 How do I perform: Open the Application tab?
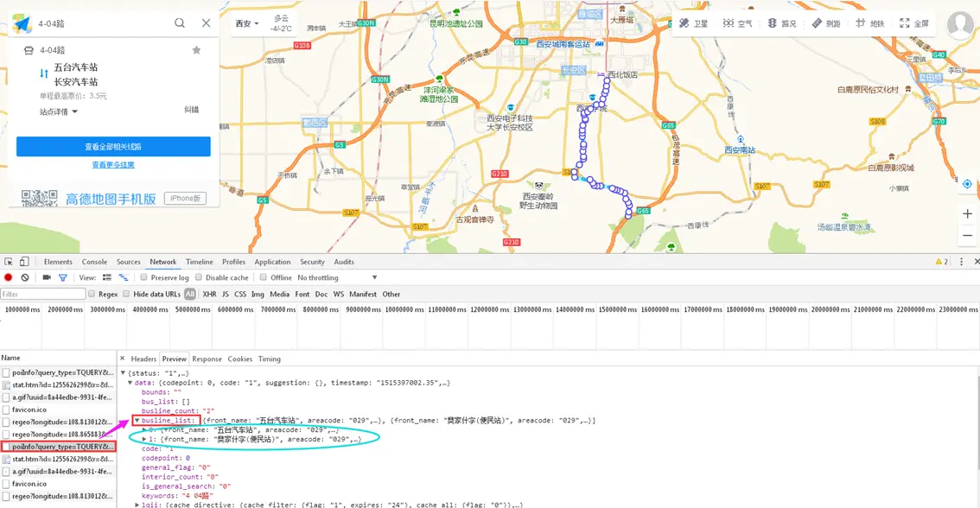pyautogui.click(x=272, y=262)
